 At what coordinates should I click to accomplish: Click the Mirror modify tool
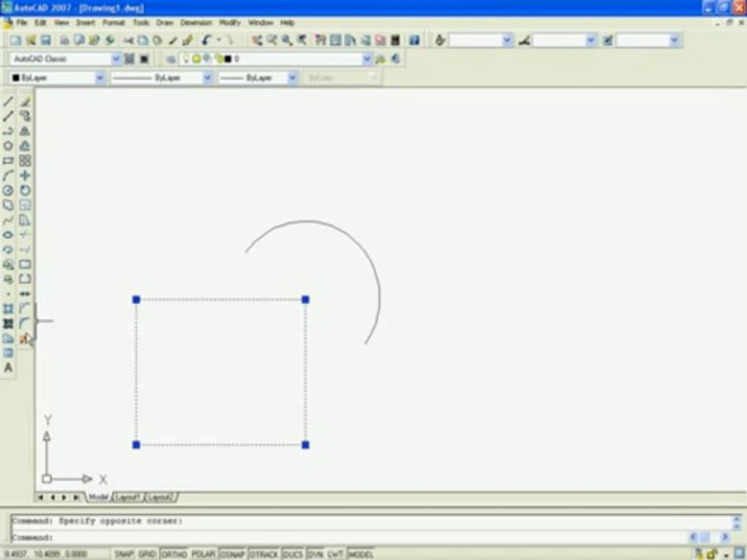point(25,131)
